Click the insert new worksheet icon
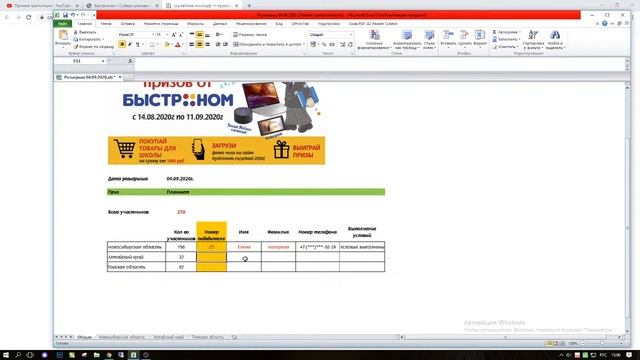The height and width of the screenshot is (360, 640). tap(234, 337)
